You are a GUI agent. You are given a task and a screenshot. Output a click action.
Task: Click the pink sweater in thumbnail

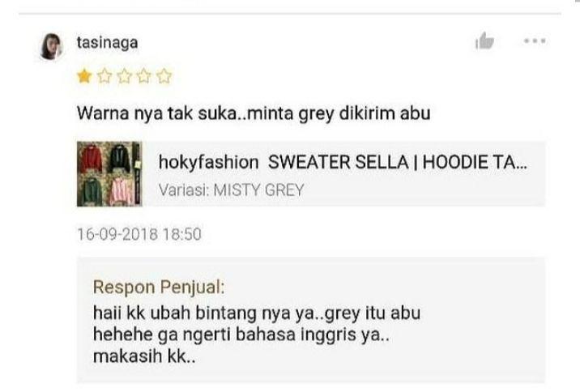(x=121, y=191)
